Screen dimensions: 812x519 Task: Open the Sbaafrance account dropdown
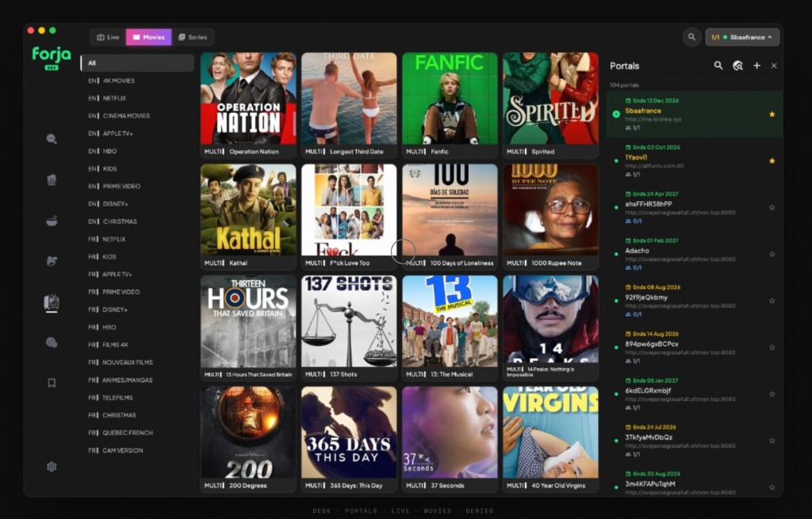tap(742, 37)
